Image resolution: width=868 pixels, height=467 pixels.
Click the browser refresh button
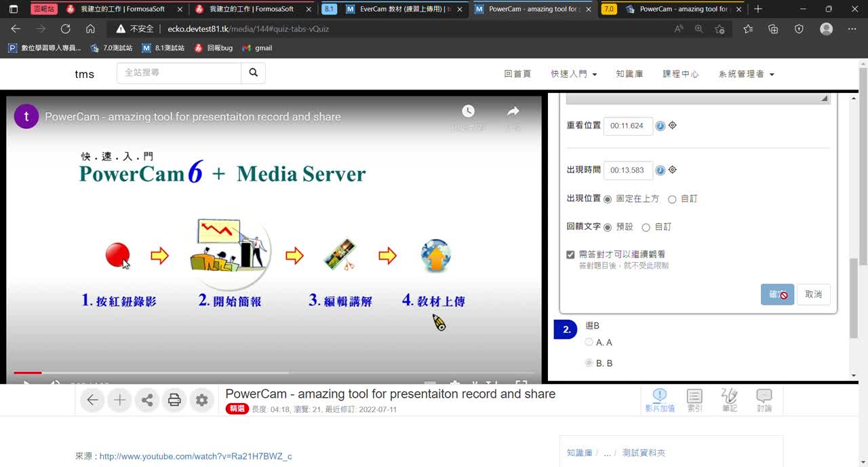pos(65,29)
